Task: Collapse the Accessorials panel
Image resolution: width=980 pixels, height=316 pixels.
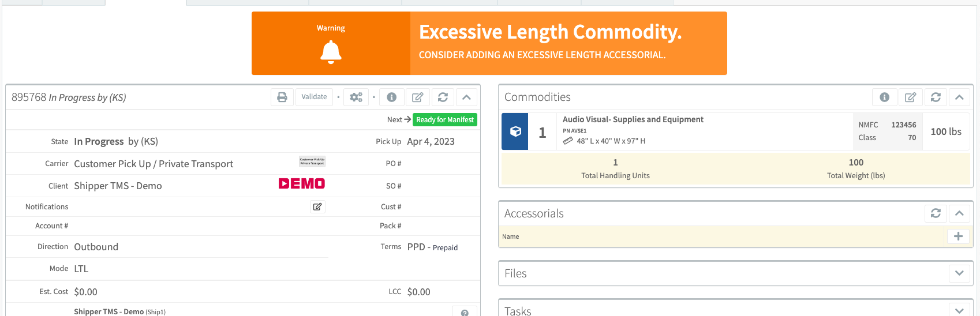Action: (959, 213)
